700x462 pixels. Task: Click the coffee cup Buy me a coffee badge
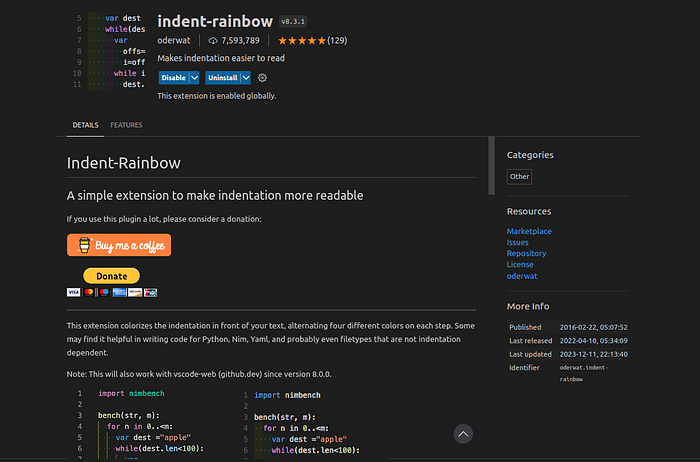coord(119,245)
